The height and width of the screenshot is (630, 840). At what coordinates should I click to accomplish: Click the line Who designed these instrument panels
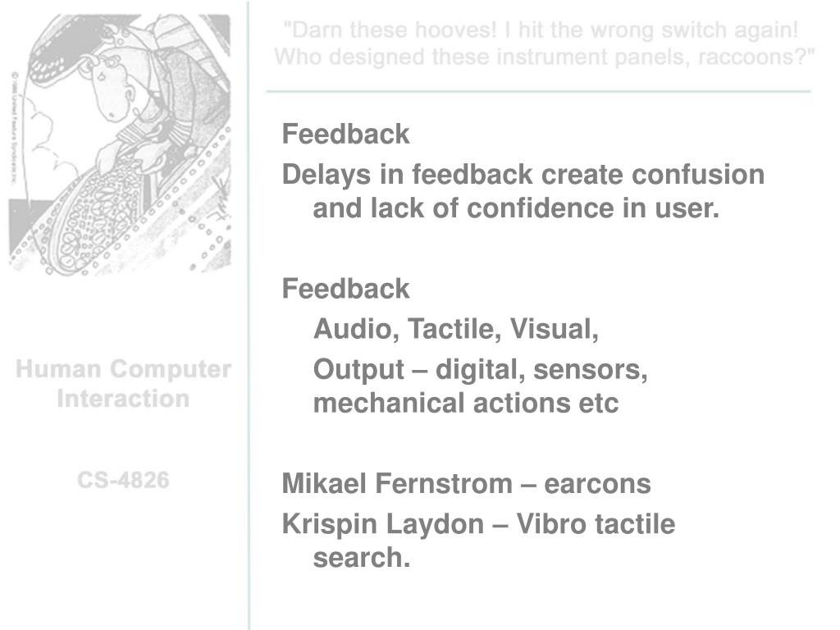pyautogui.click(x=545, y=57)
